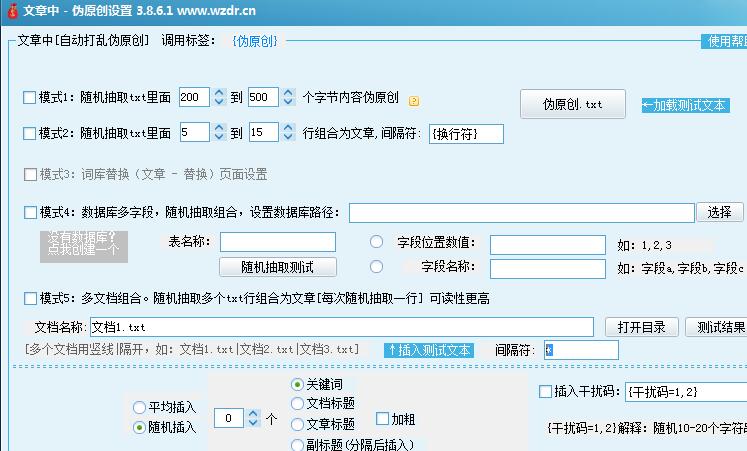The height and width of the screenshot is (451, 747).
Task: Enable 模式1 checkbox
Action: [x=30, y=98]
